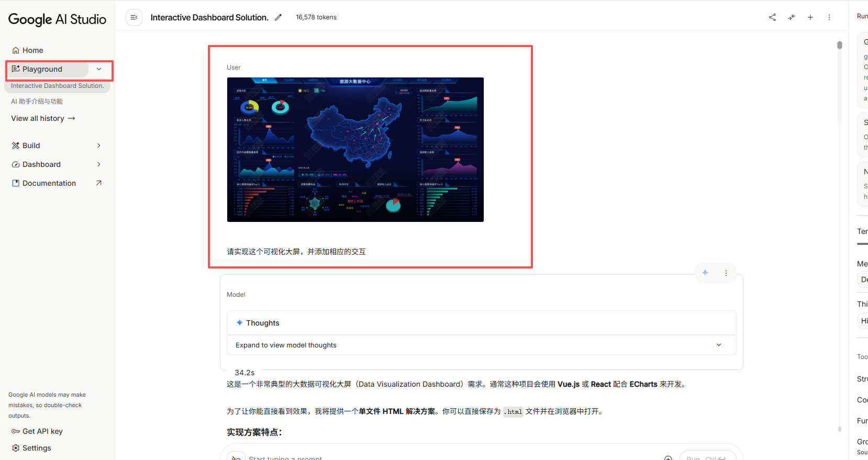
Task: Click the Run button
Action: 708,456
